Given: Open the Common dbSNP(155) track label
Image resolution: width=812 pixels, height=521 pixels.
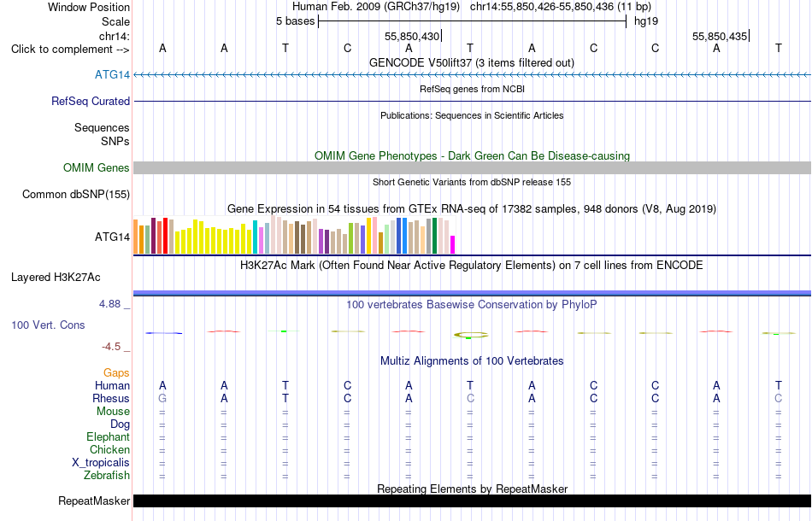Looking at the screenshot, I should pos(76,195).
